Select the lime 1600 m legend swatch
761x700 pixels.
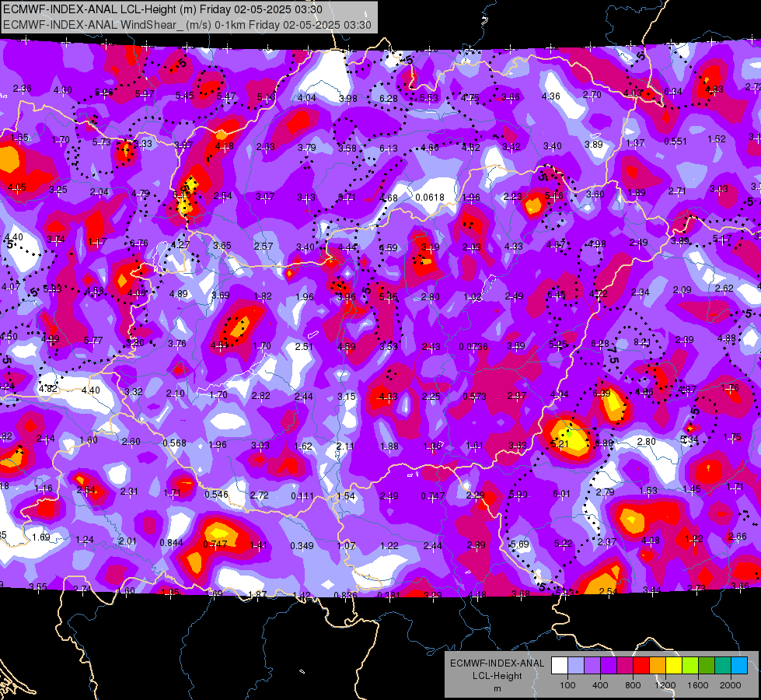690,666
